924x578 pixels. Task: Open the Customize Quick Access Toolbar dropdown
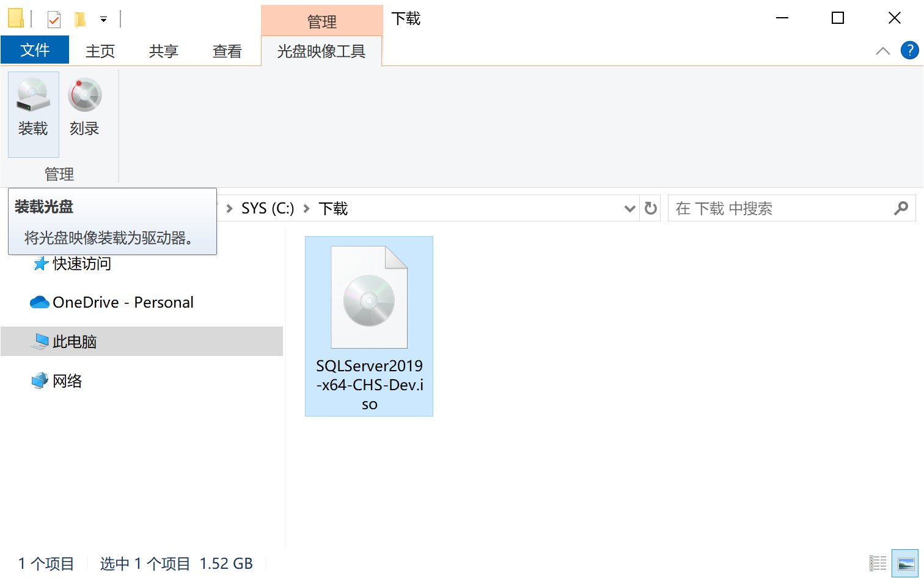point(104,20)
